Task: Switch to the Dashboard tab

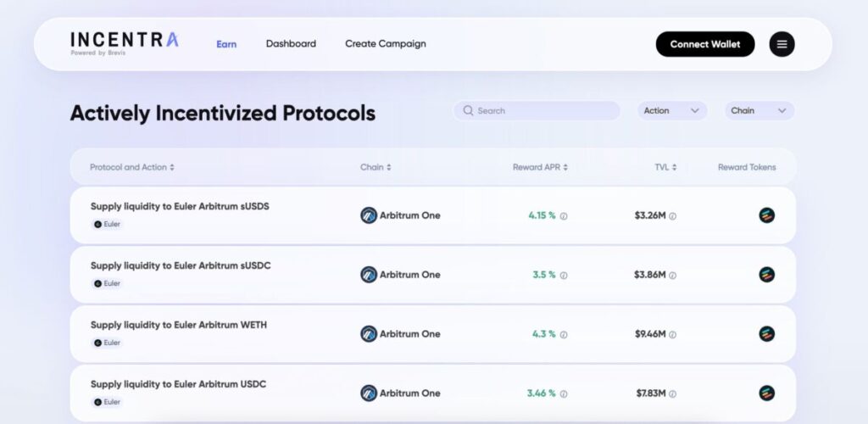Action: point(291,43)
